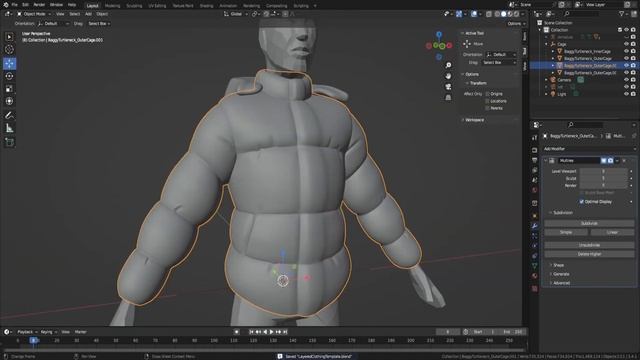Click the Level Viewport value field

point(604,171)
